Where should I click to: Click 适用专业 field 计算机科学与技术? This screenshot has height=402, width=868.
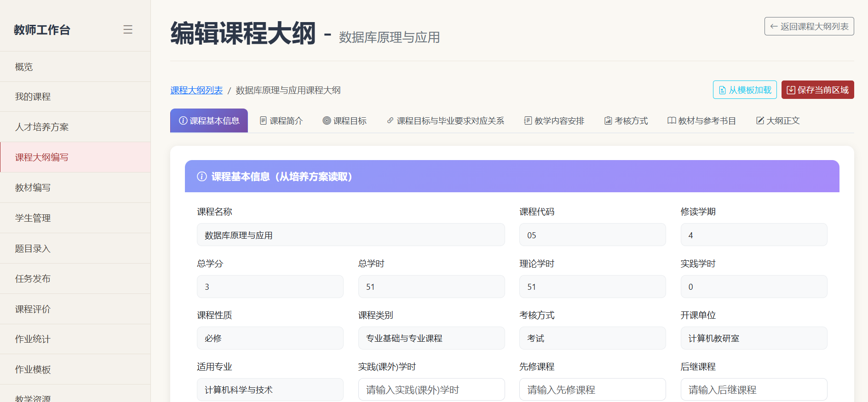click(x=270, y=390)
